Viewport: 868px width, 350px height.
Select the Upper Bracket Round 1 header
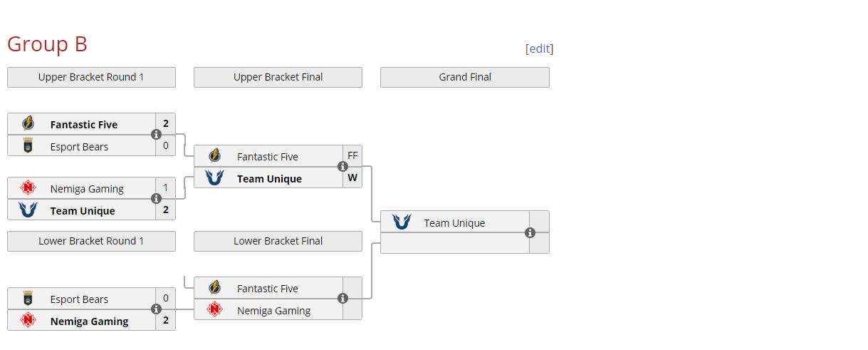91,77
